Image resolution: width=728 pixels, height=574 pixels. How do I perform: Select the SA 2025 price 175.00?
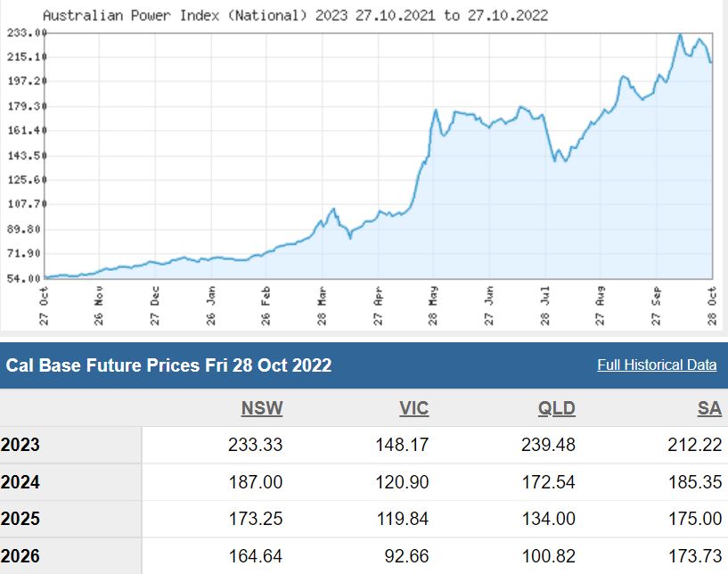pos(695,519)
